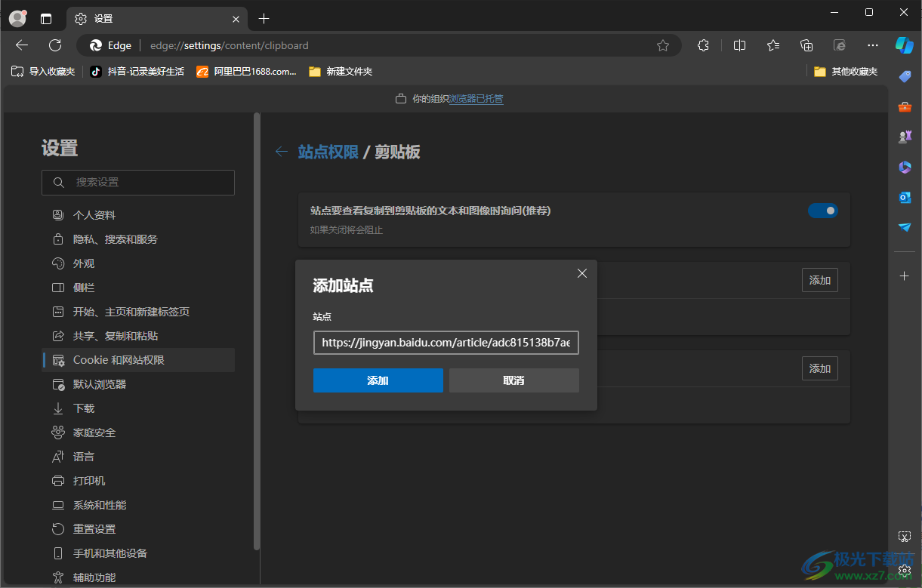Click the Copilot icon in the sidebar
Viewport: 922px width, 588px height.
tap(904, 45)
